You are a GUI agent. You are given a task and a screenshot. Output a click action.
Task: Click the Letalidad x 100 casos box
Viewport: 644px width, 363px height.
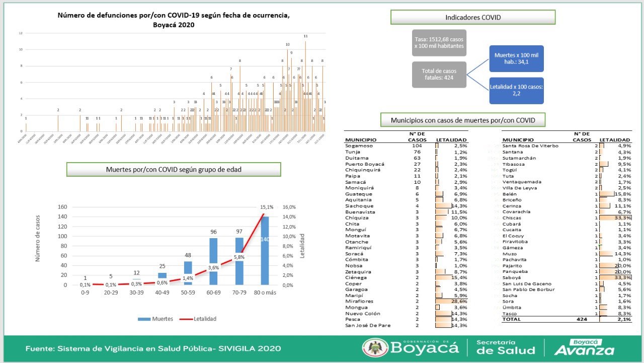pos(516,91)
